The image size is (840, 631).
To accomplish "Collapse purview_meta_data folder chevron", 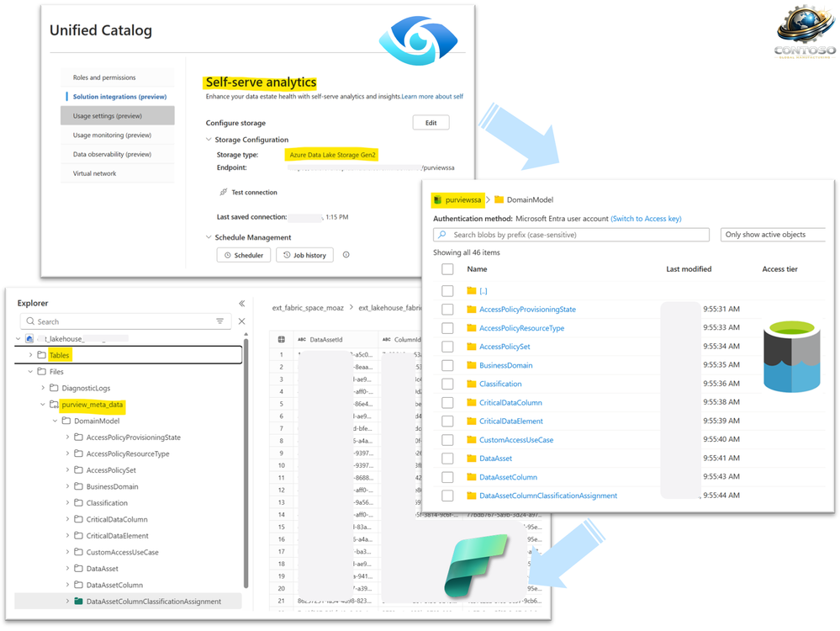I will [x=43, y=404].
